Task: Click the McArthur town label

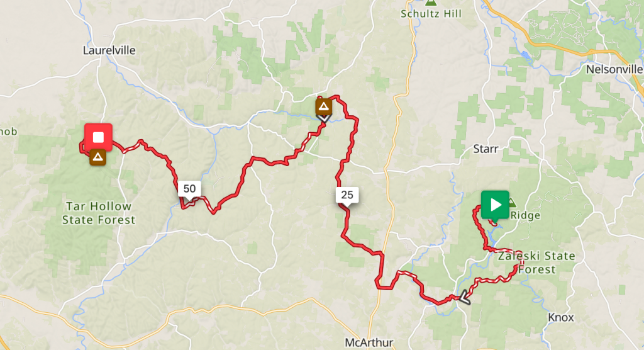Action: [369, 342]
